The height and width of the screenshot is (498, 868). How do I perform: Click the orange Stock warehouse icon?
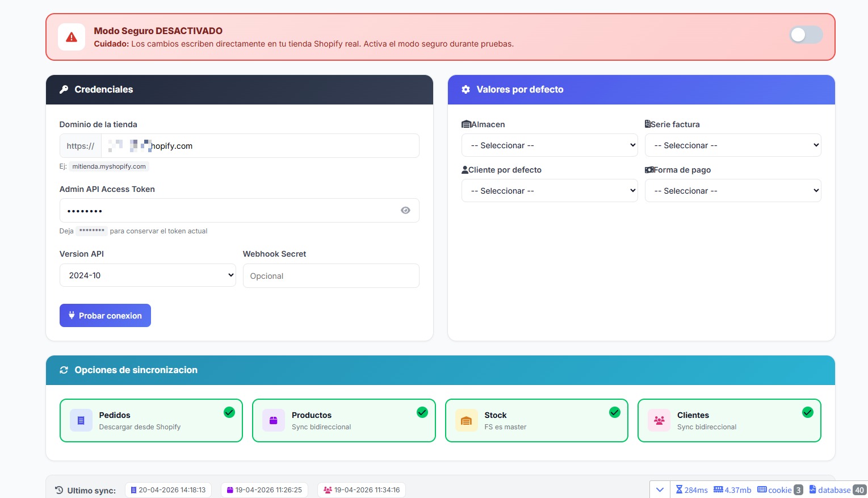(x=466, y=421)
